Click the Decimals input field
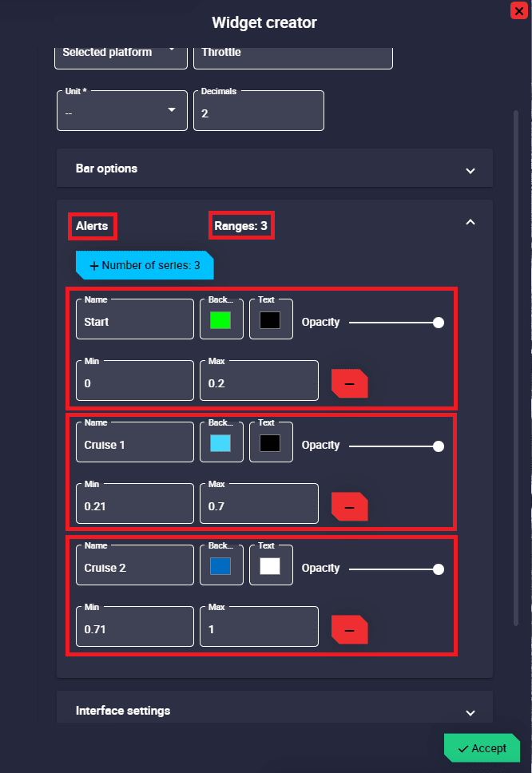 (x=258, y=113)
